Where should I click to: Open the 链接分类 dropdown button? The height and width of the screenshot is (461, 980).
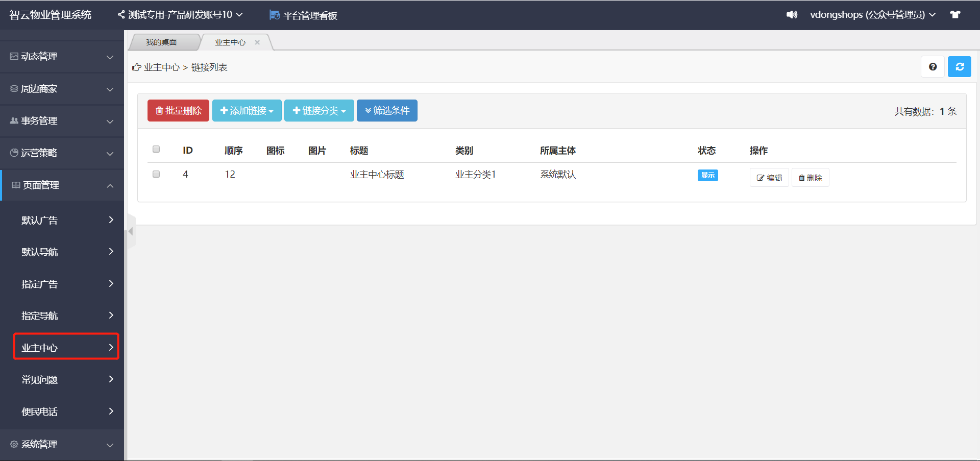[319, 110]
